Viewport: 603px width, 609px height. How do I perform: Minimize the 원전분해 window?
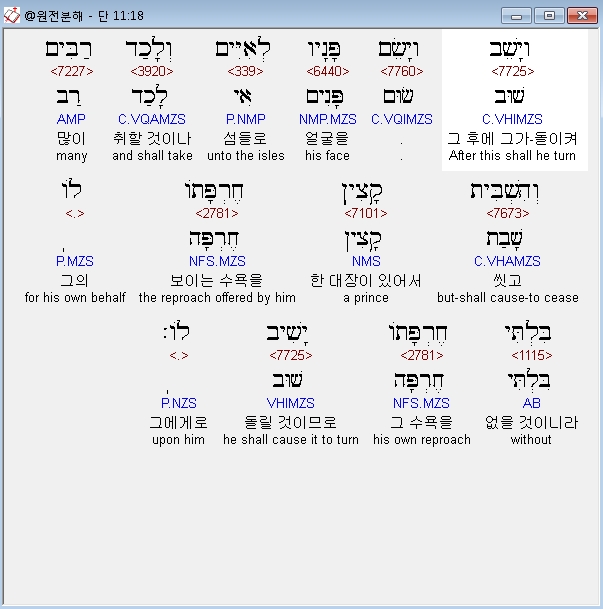pyautogui.click(x=516, y=16)
